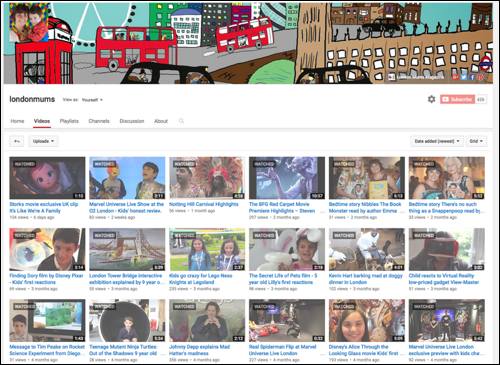Go to the Home tab
Viewport: 500px width, 365px height.
pos(17,121)
